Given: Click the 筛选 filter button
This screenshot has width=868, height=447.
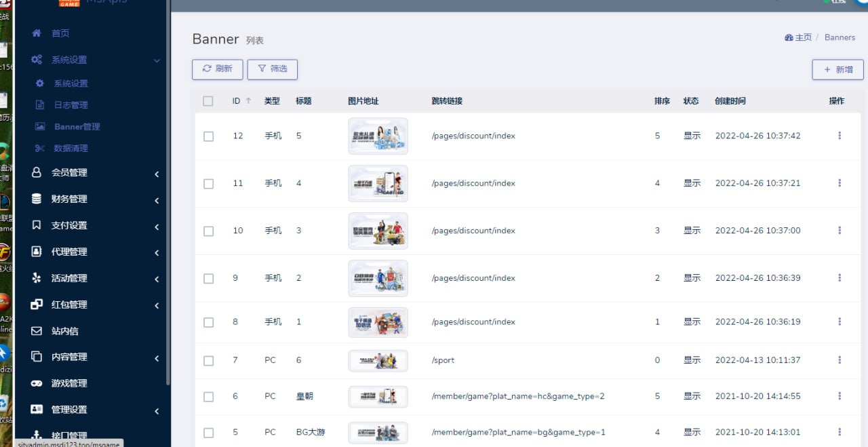Looking at the screenshot, I should point(272,69).
